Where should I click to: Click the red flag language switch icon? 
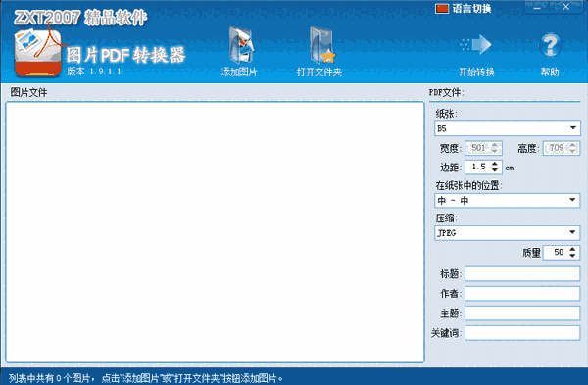click(442, 8)
